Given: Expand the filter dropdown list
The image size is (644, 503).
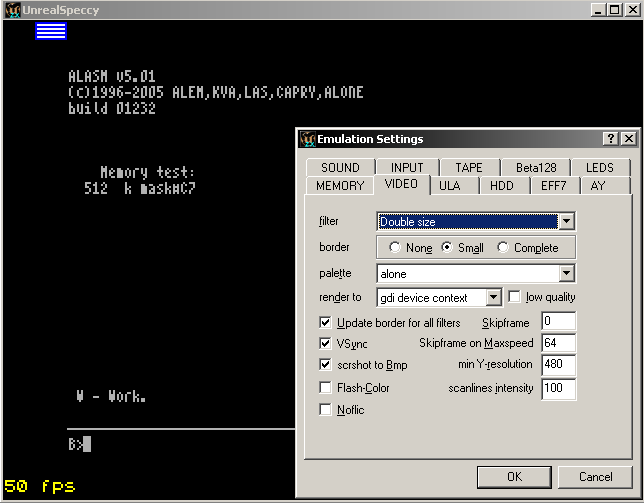Looking at the screenshot, I should coord(566,222).
